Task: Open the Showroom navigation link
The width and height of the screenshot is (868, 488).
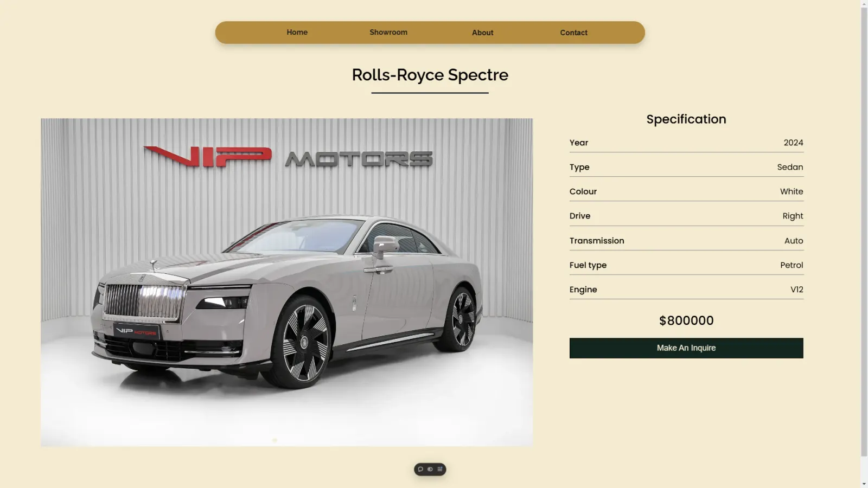Action: 388,33
